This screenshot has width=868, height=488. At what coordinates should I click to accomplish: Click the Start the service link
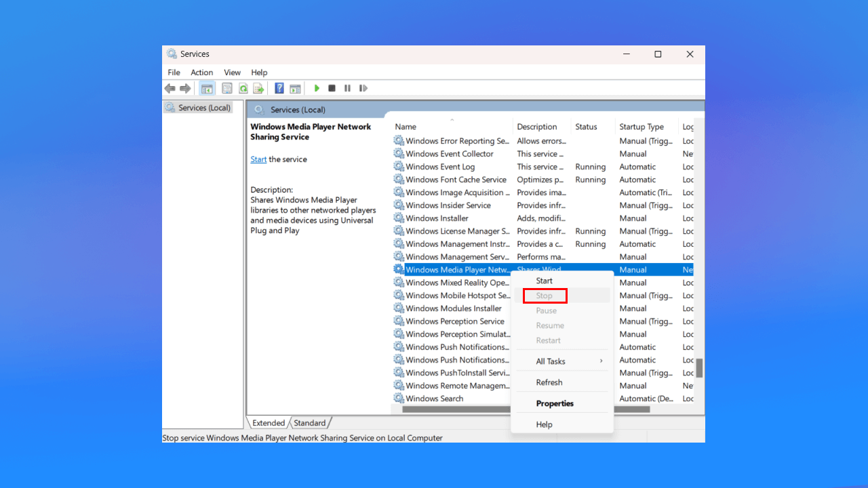[x=258, y=159]
